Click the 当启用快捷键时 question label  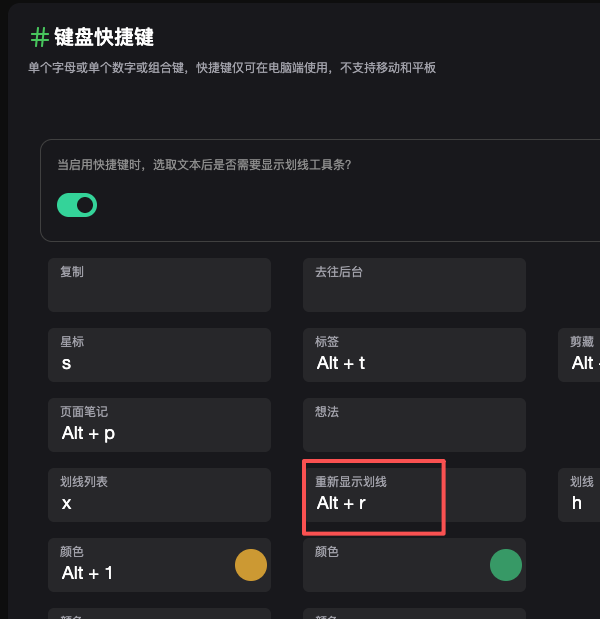(x=204, y=164)
